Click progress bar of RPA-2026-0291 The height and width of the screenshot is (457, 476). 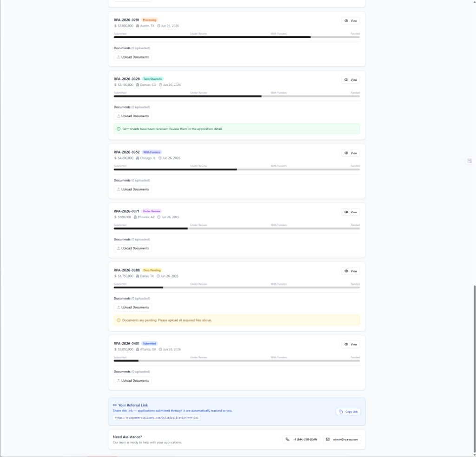pyautogui.click(x=237, y=37)
